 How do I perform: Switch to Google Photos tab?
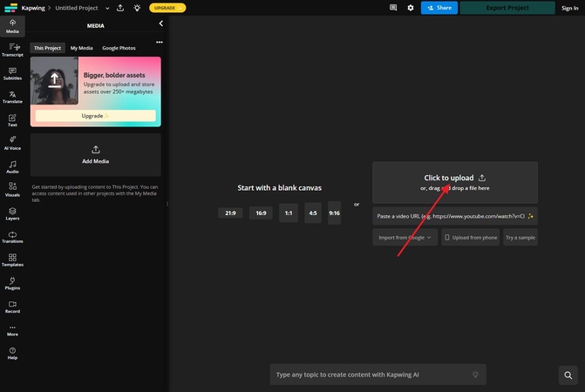tap(119, 48)
